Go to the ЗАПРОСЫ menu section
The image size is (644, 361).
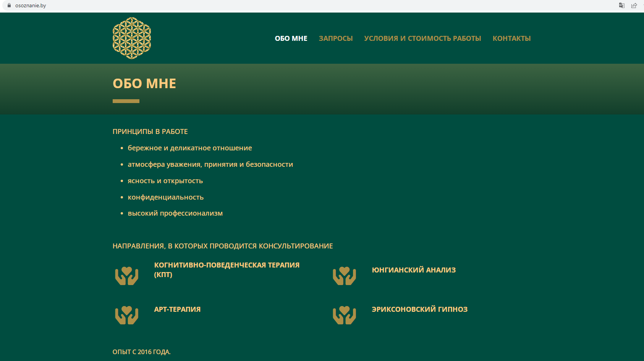tap(335, 39)
